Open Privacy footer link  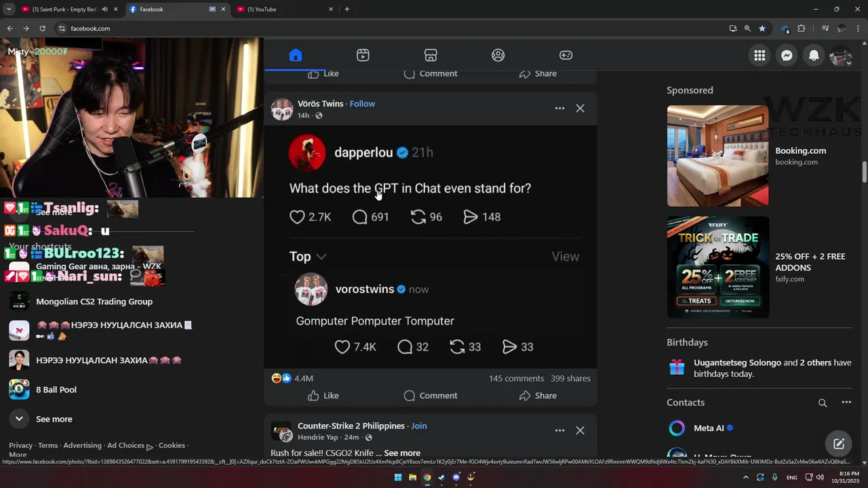[20, 445]
